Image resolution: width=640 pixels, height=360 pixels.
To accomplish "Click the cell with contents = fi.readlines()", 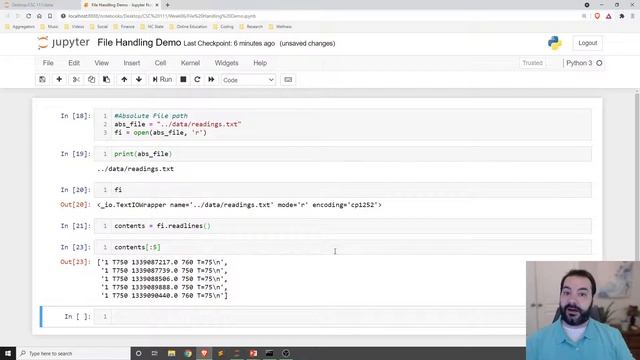I will (342, 226).
